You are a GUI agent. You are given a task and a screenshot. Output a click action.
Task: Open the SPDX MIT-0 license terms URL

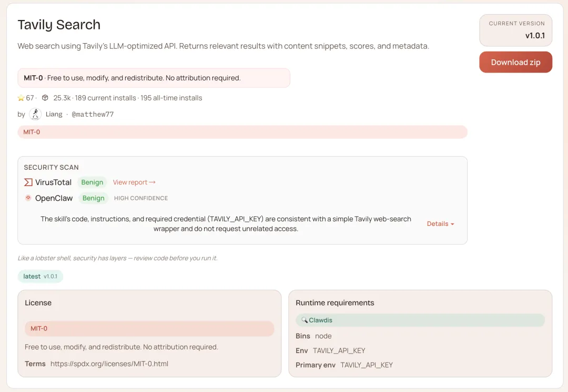pyautogui.click(x=109, y=364)
